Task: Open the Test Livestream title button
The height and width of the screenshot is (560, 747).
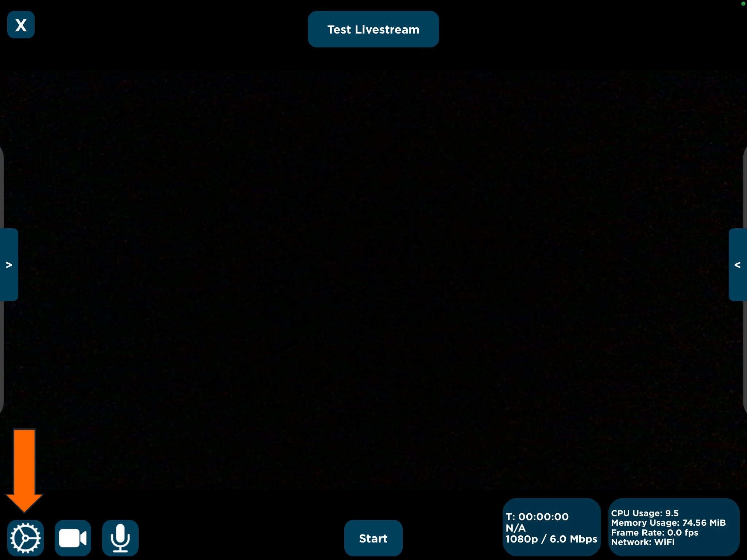Action: click(x=373, y=29)
